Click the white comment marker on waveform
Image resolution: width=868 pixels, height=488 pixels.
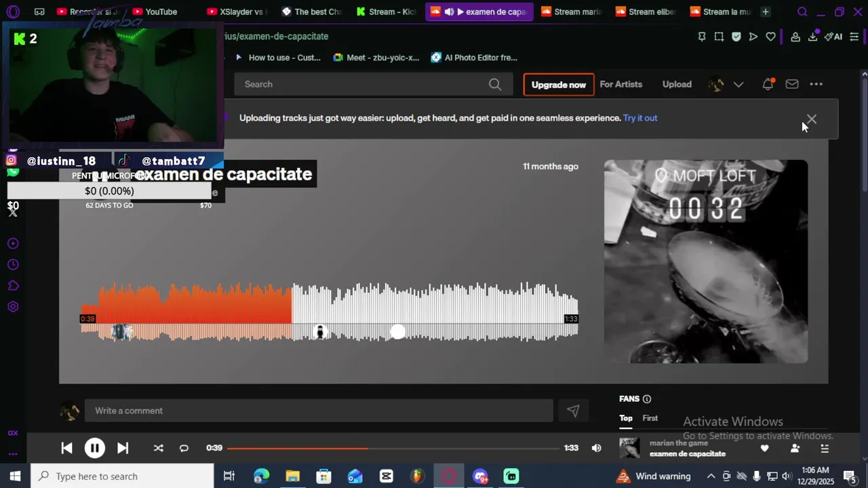point(398,331)
